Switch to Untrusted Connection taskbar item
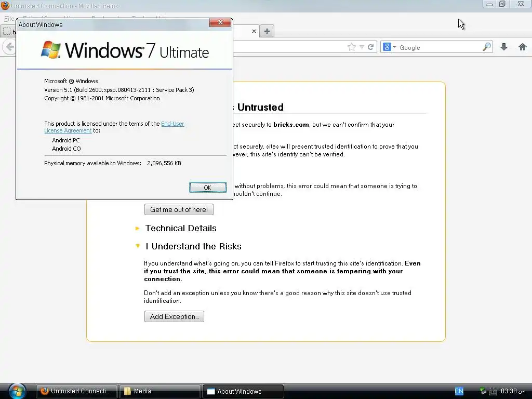 click(77, 391)
